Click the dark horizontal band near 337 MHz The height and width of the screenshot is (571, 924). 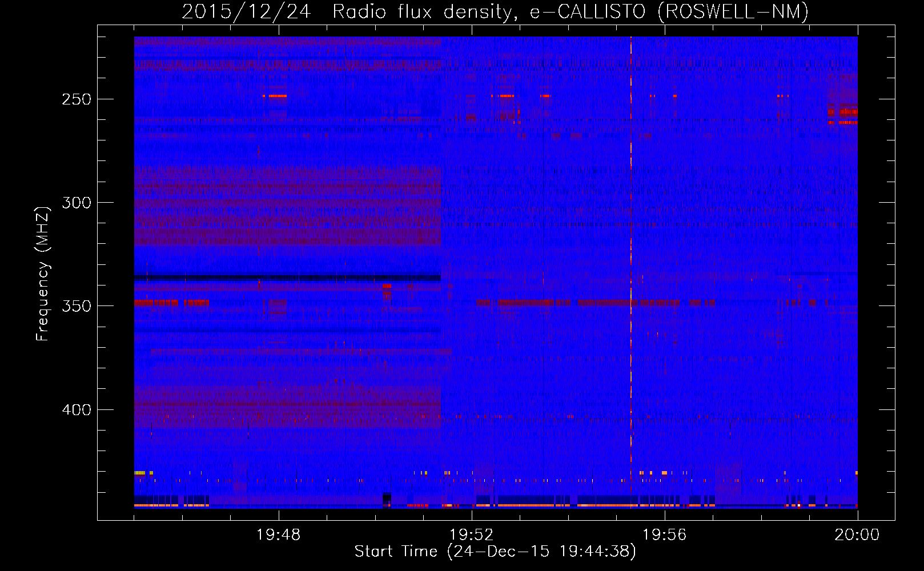pyautogui.click(x=287, y=278)
